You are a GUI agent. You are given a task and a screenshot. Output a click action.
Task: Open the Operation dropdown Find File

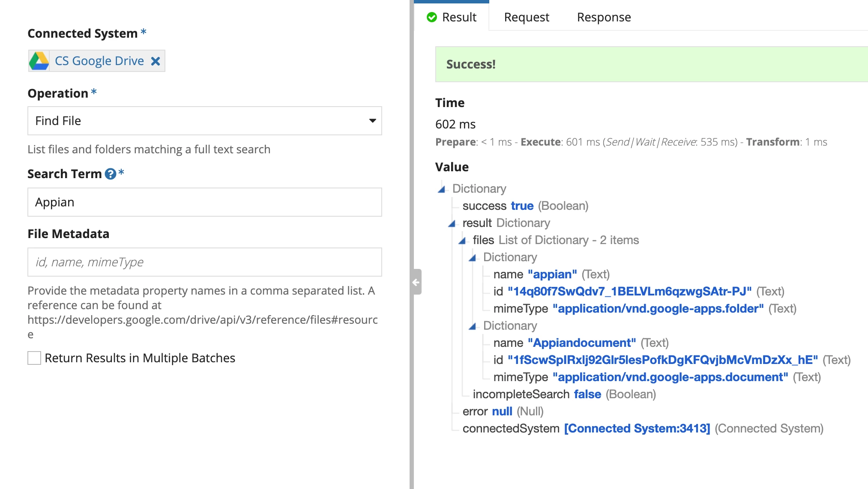tap(205, 121)
